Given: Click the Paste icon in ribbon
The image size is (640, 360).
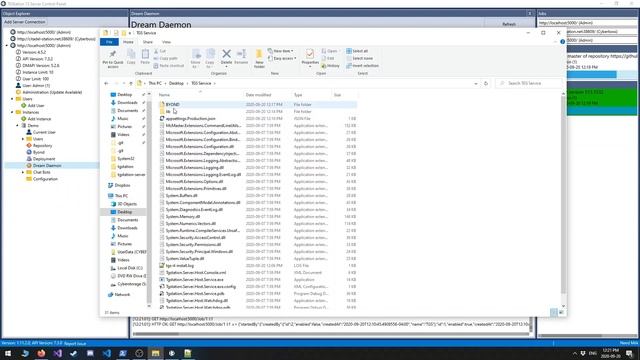Looking at the screenshot, I should click(145, 54).
